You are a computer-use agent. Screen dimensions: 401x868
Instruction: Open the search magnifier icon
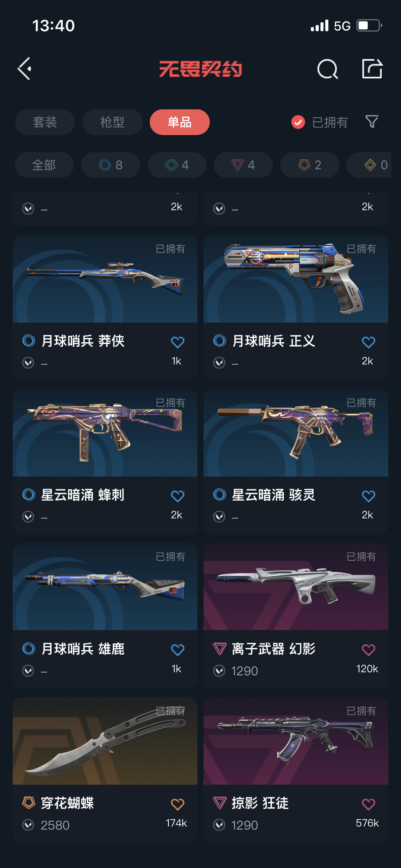(327, 69)
